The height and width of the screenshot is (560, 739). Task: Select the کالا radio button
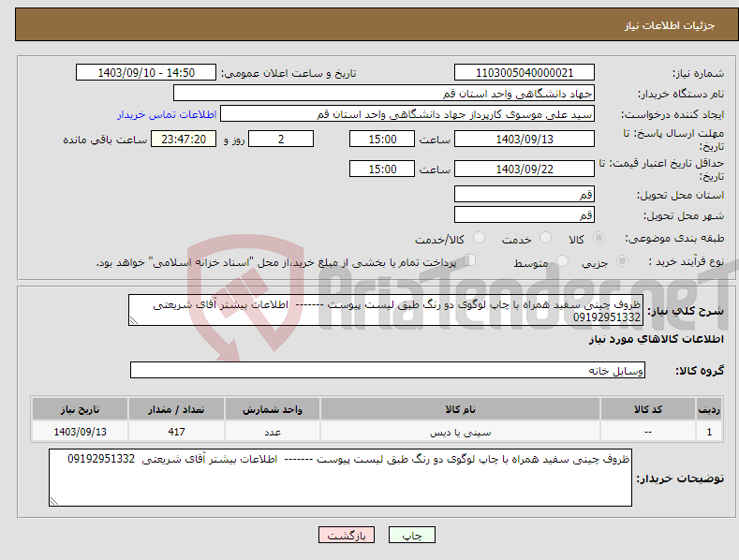pyautogui.click(x=599, y=238)
